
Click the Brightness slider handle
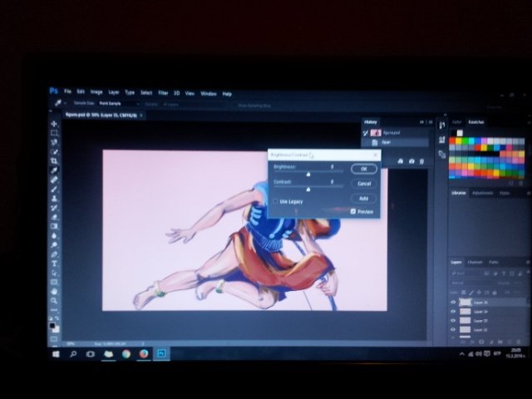(x=308, y=174)
